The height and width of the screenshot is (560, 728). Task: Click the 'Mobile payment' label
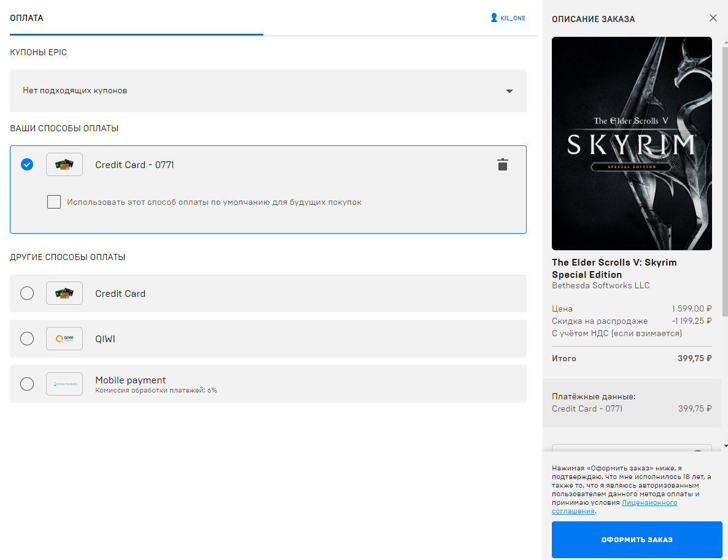click(131, 380)
